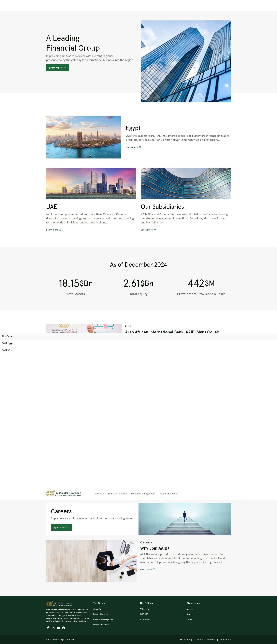Select Board of Directors in the navigation bar
This screenshot has width=277, height=644.
[117, 494]
